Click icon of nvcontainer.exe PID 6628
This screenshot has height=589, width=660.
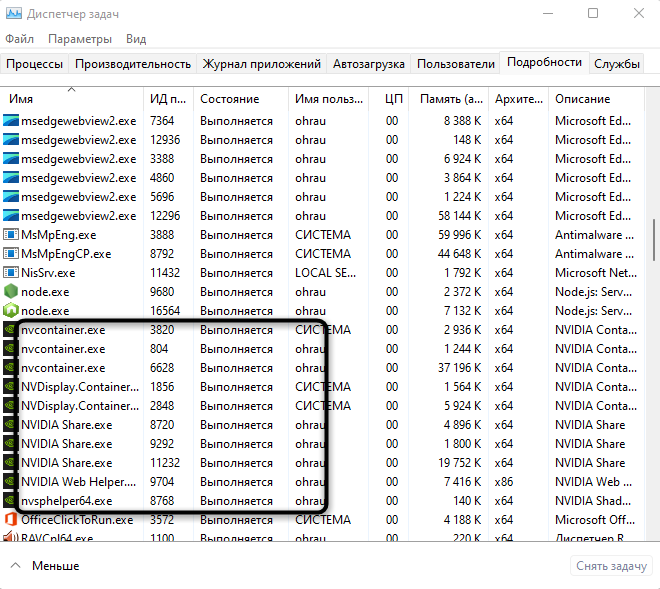point(9,368)
